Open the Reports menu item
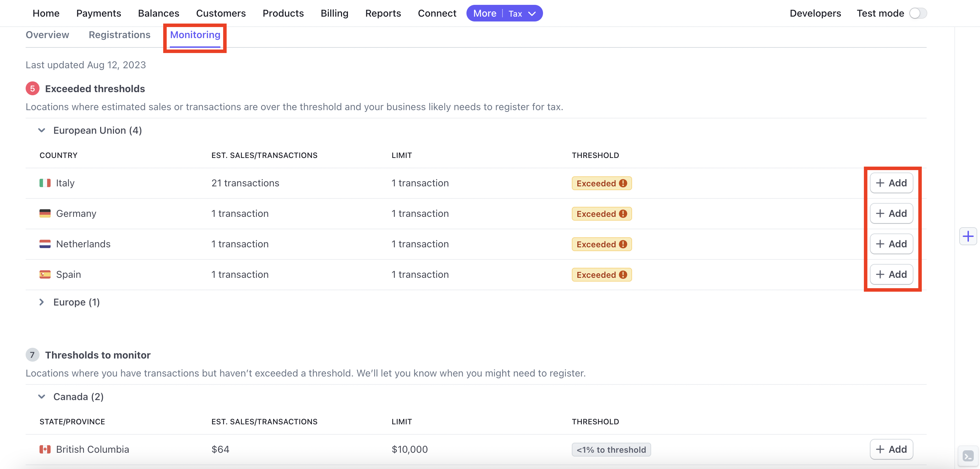 383,13
